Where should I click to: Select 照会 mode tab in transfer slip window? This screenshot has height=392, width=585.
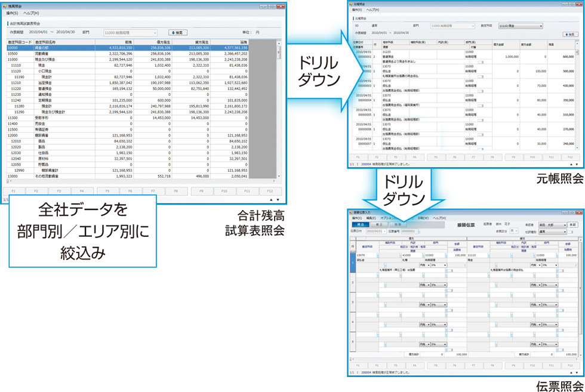coord(361,225)
